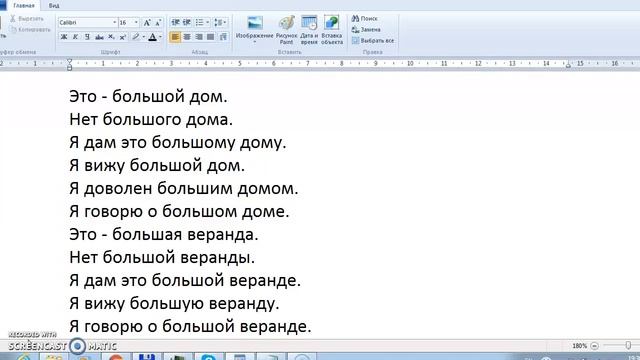640x360 pixels.
Task: Open Замена (replace) in the editing group
Action: point(366,30)
